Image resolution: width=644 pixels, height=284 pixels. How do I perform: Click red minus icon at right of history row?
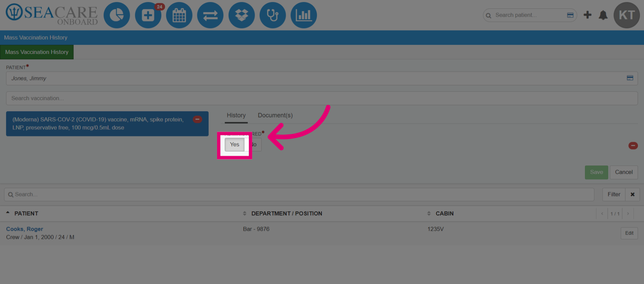click(x=633, y=146)
